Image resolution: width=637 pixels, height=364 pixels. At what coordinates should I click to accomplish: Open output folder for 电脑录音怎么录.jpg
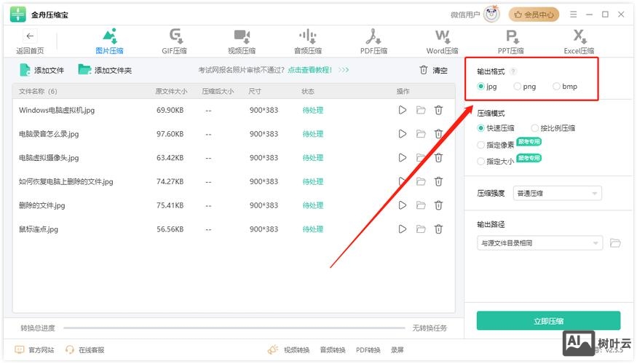(421, 134)
